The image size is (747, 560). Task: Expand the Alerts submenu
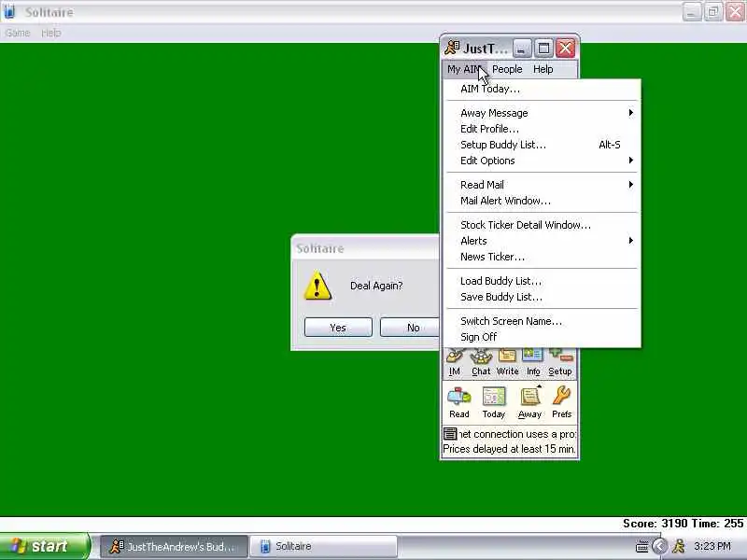click(x=543, y=241)
